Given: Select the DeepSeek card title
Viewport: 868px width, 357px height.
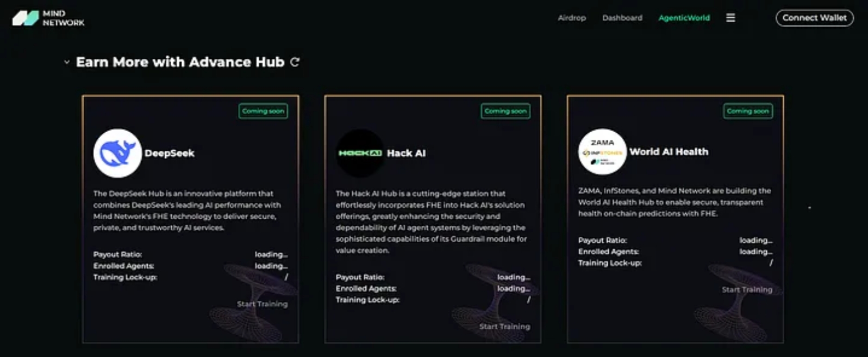Looking at the screenshot, I should point(170,153).
